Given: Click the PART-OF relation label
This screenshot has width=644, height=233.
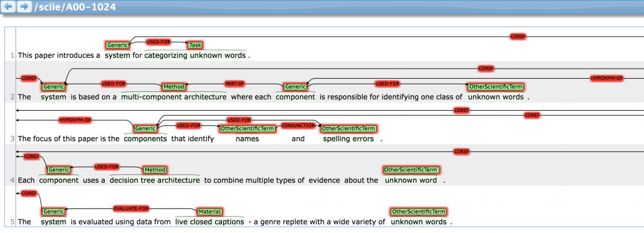Looking at the screenshot, I should [235, 84].
